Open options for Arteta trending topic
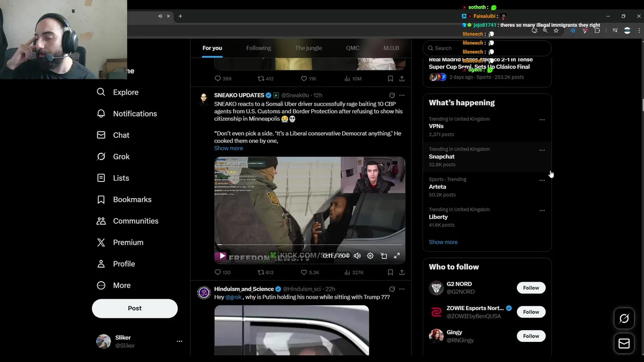 point(542,180)
